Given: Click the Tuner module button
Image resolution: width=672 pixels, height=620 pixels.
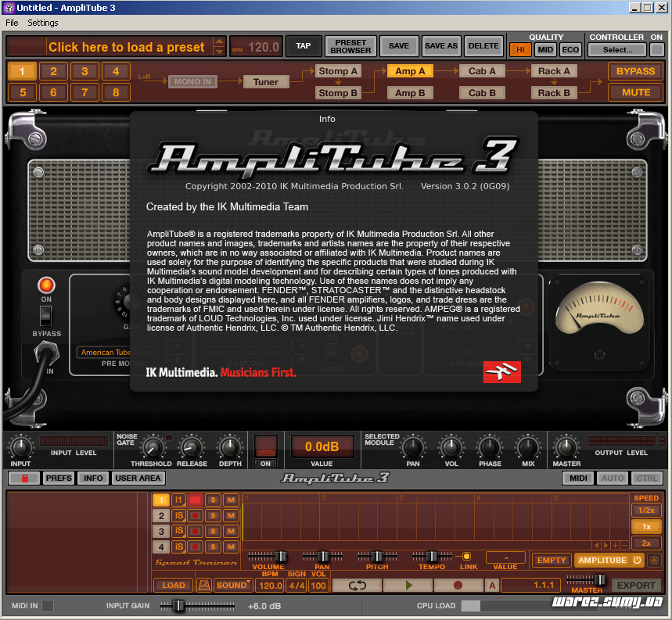Looking at the screenshot, I should pyautogui.click(x=266, y=81).
